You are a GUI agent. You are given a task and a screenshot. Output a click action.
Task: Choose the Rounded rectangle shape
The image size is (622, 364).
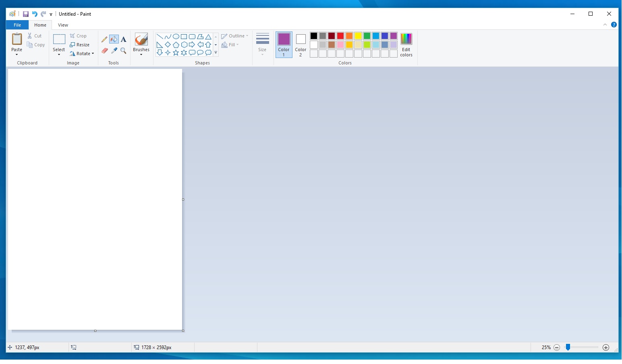pyautogui.click(x=192, y=37)
